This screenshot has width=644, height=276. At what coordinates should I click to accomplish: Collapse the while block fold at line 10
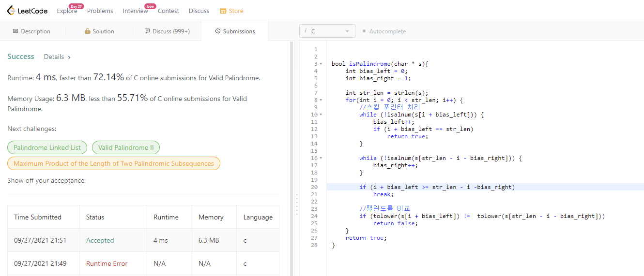click(321, 115)
